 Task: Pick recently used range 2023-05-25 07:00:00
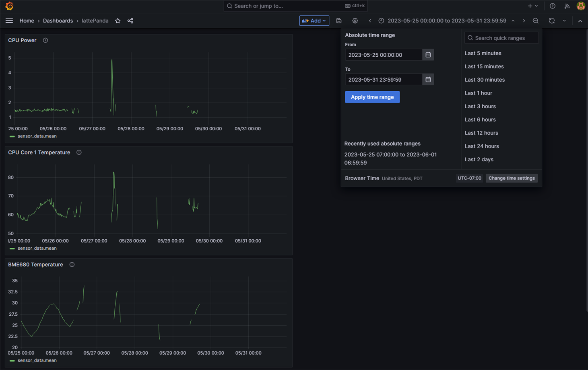[390, 158]
